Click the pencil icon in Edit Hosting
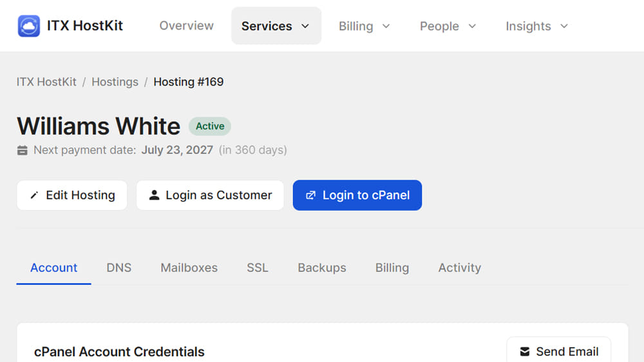This screenshot has width=644, height=362. 34,195
